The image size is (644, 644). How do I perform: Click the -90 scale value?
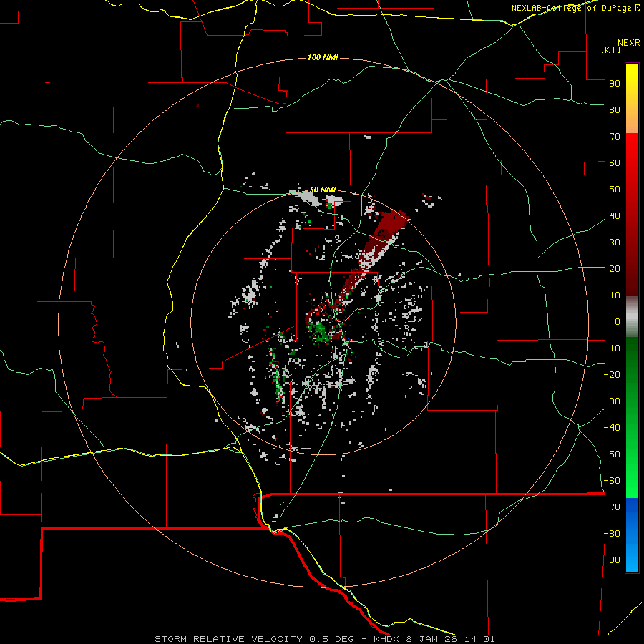pyautogui.click(x=612, y=560)
